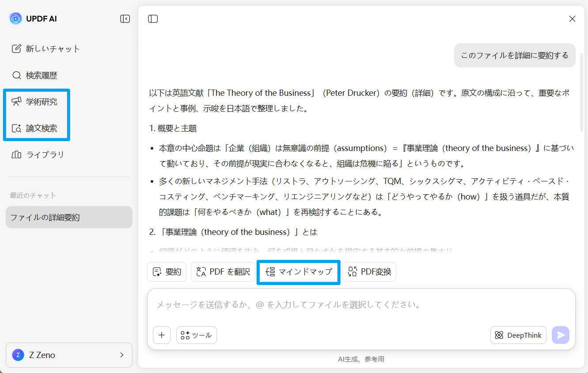Image resolution: width=588 pixels, height=373 pixels.
Task: Click the PDF を翻訳 button
Action: click(x=223, y=272)
